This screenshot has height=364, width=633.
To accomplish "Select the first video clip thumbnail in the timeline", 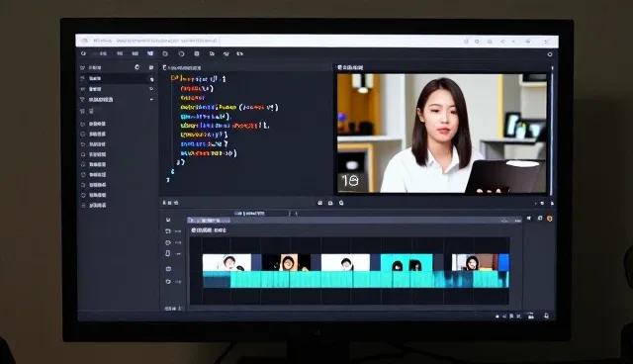I will tap(226, 263).
